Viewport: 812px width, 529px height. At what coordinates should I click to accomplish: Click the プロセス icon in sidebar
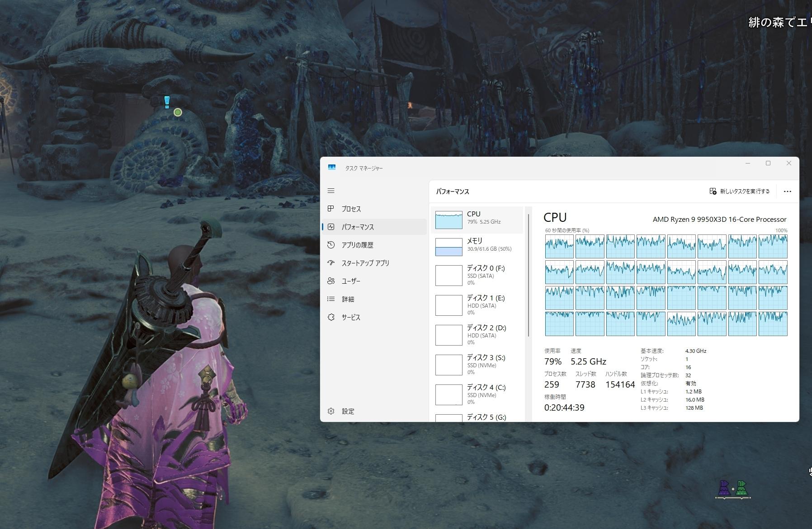click(331, 209)
